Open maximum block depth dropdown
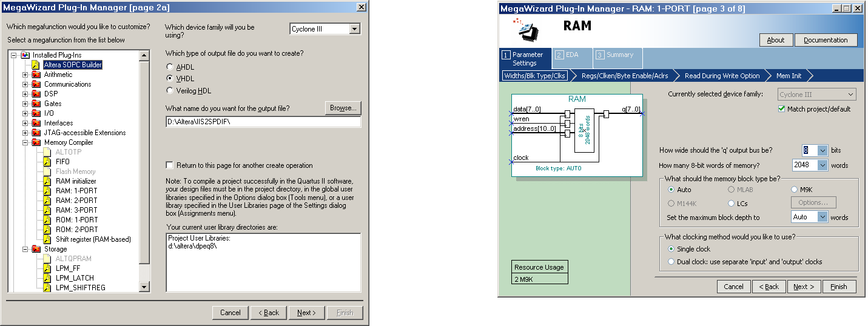868x326 pixels. tap(823, 216)
